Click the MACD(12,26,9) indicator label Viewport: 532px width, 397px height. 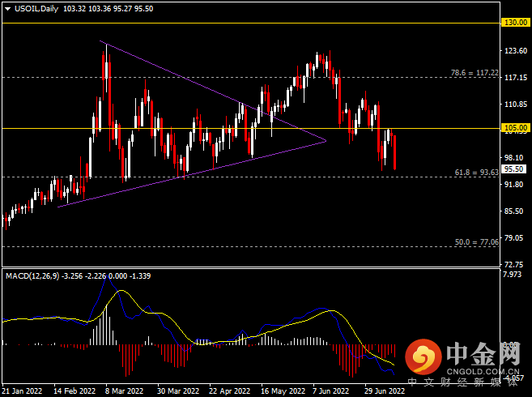pos(32,276)
